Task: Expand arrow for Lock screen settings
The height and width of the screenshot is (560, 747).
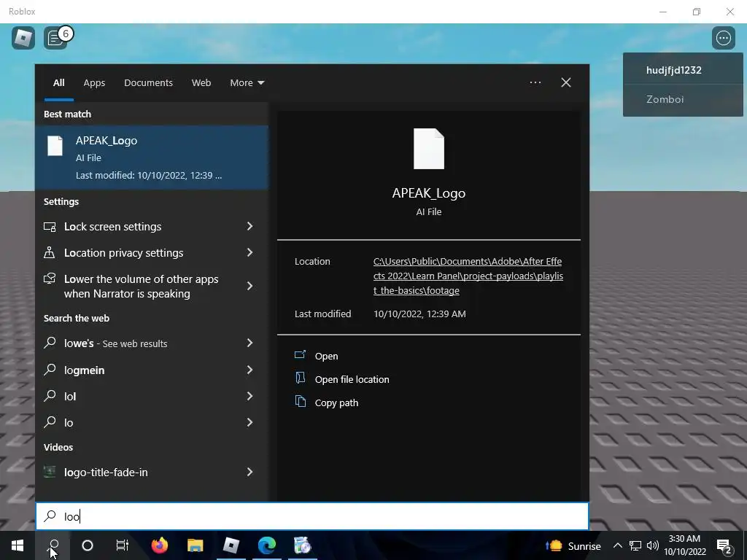Action: [249, 226]
